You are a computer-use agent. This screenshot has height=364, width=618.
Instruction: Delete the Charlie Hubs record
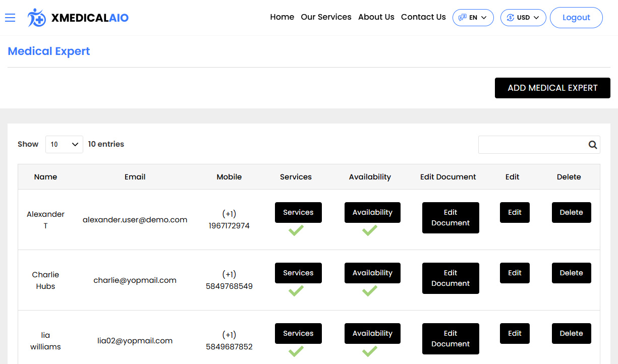click(571, 273)
